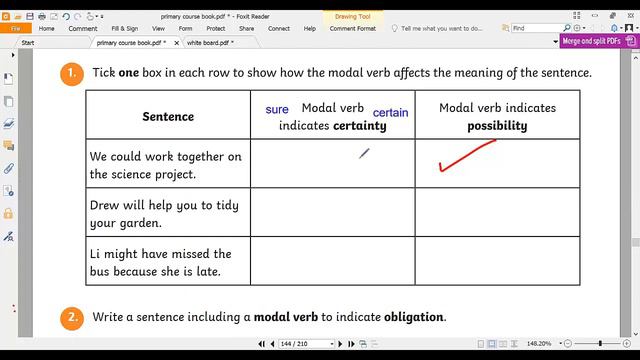This screenshot has width=640, height=360.
Task: Click the notification bell icon
Action: 614,28
